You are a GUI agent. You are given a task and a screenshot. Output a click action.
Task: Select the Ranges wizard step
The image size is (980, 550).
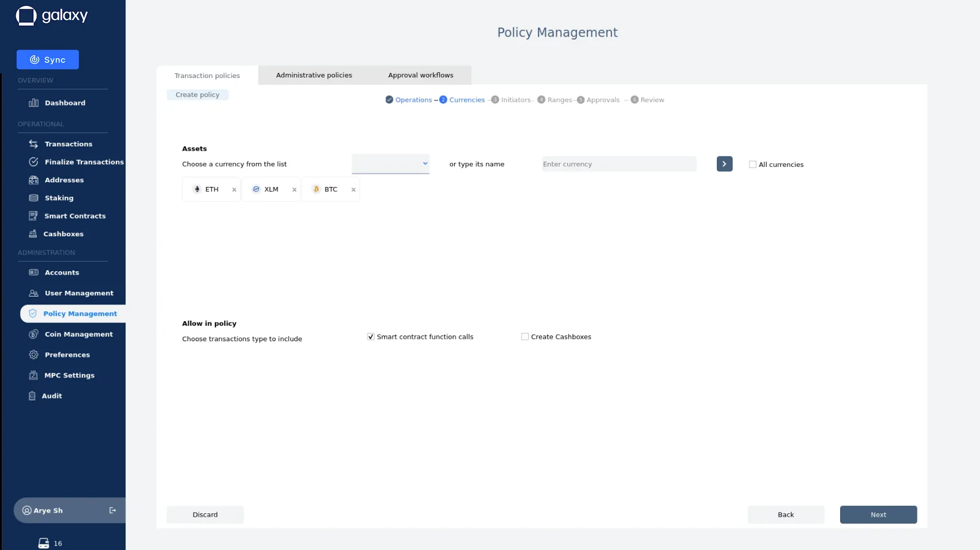[x=555, y=100]
